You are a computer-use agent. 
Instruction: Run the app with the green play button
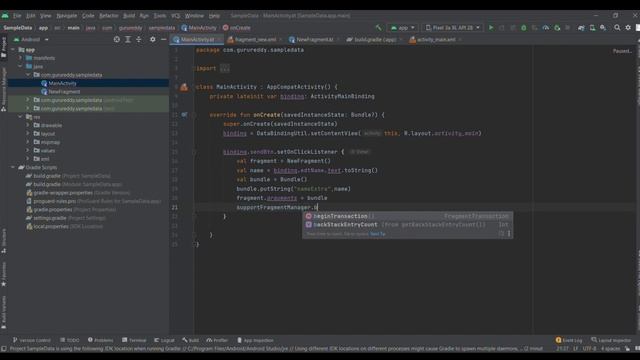point(491,28)
